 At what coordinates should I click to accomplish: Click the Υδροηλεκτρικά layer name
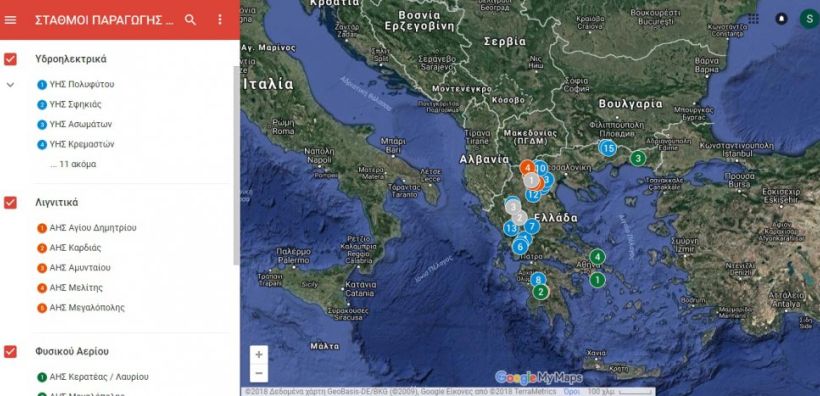pyautogui.click(x=71, y=59)
